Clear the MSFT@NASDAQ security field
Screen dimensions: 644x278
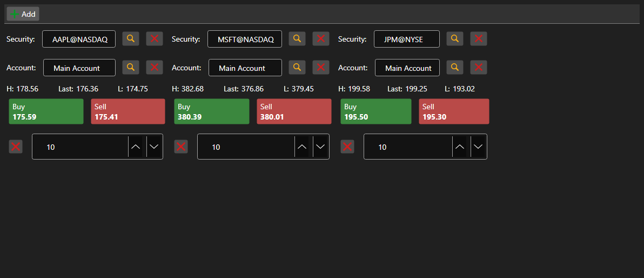321,38
